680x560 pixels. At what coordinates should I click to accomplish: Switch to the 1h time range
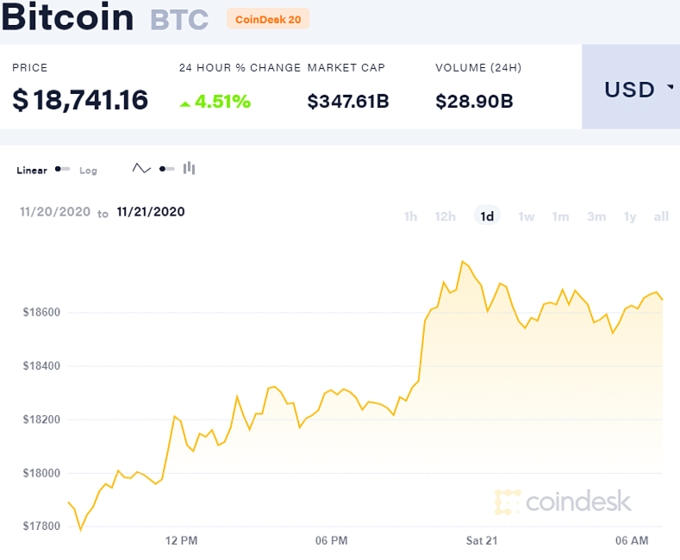(x=410, y=216)
